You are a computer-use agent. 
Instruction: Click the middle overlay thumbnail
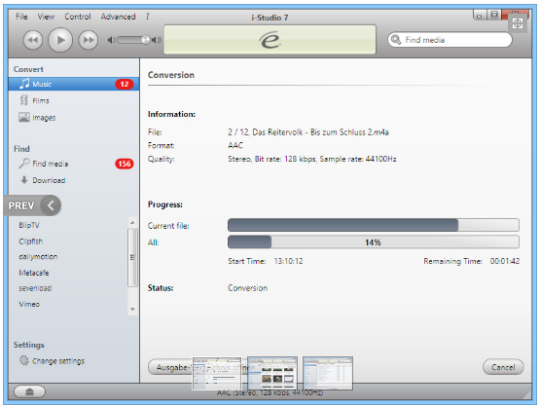[272, 373]
